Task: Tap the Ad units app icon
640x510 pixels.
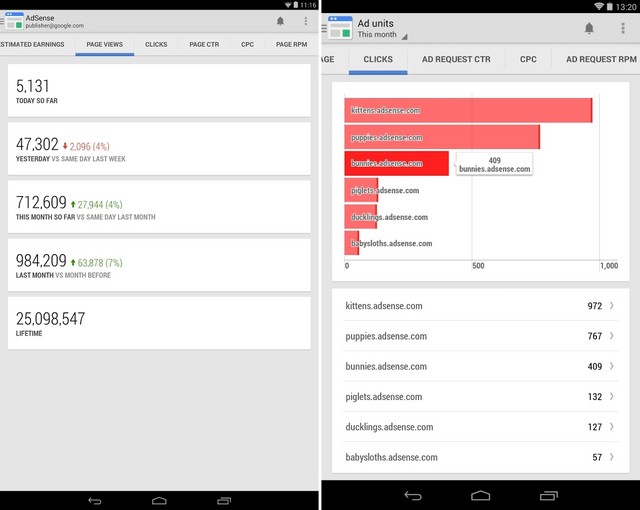Action: 340,28
